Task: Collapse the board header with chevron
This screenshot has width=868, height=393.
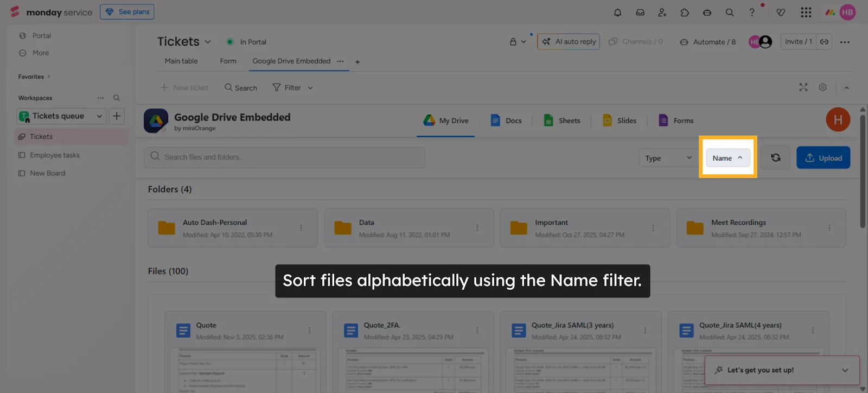Action: tap(846, 88)
